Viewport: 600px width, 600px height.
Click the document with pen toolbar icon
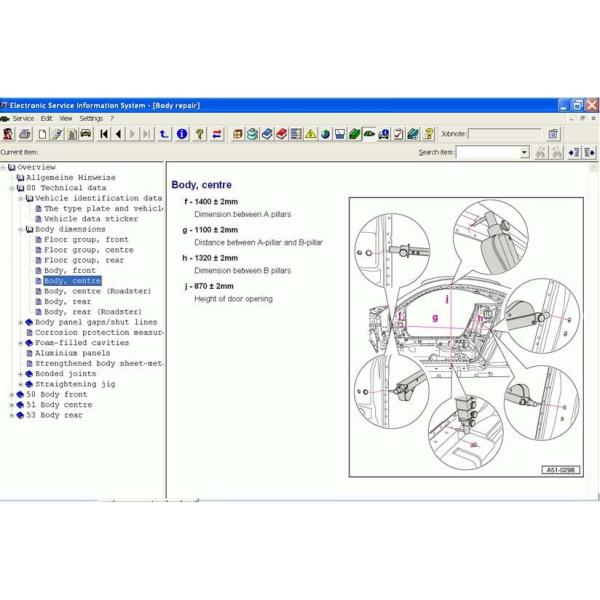click(x=57, y=134)
